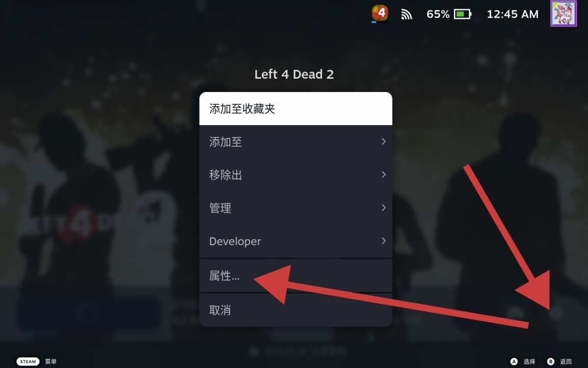Select 添加至收藏夹 to favorite the game
This screenshot has width=588, height=368.
click(x=296, y=108)
